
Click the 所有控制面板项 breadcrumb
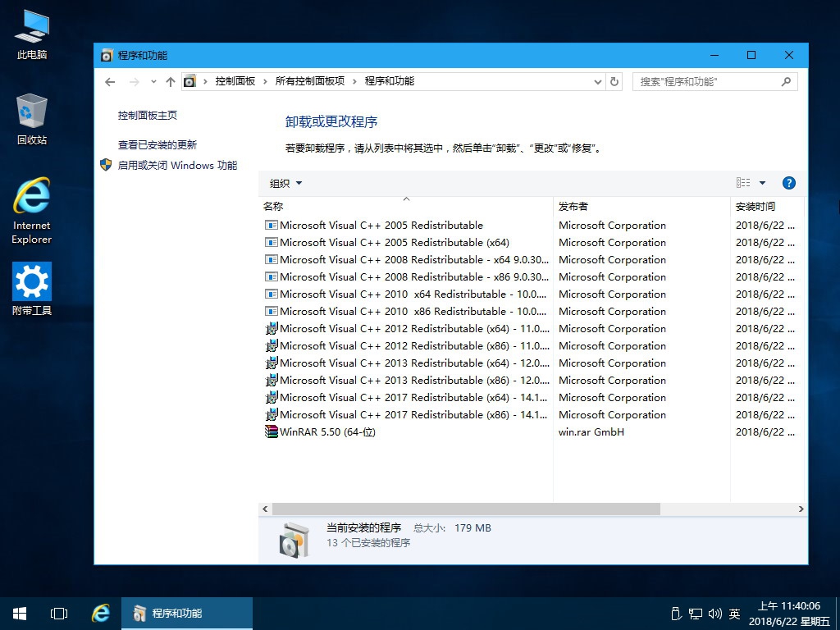pos(309,81)
